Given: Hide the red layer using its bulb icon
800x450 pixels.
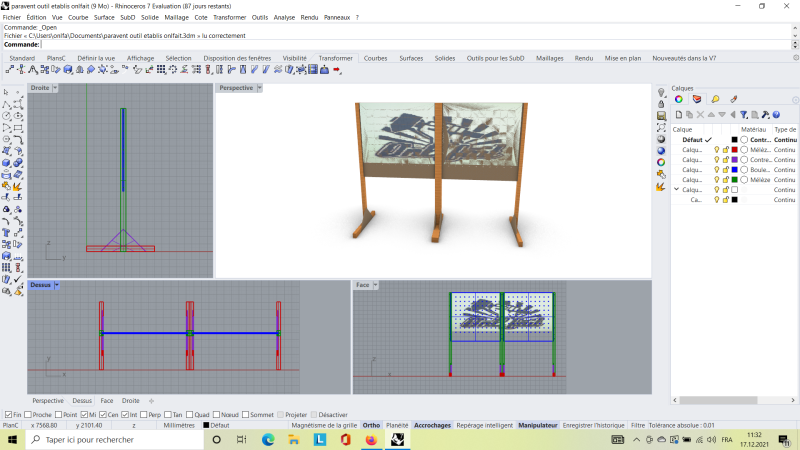Looking at the screenshot, I should point(716,149).
